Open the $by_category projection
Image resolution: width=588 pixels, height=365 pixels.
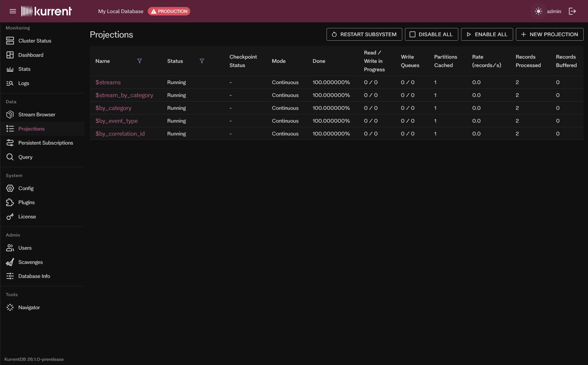(113, 108)
